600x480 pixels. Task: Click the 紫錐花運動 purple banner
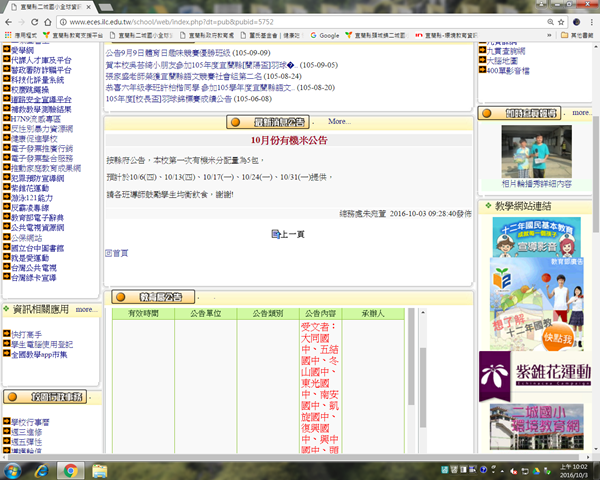pos(535,375)
